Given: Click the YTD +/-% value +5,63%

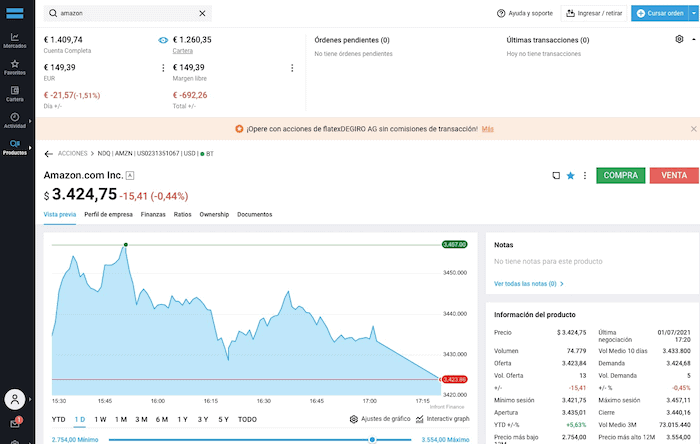Looking at the screenshot, I should click(576, 425).
